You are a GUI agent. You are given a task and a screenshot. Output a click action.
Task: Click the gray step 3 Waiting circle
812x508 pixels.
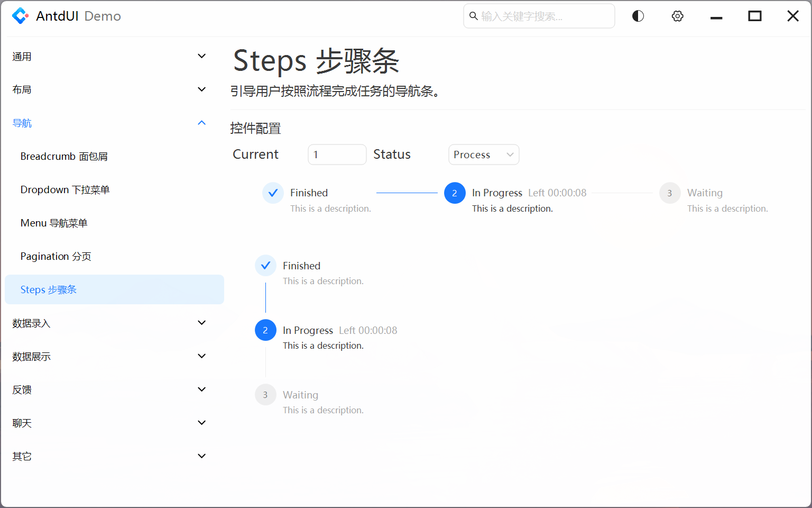[670, 193]
